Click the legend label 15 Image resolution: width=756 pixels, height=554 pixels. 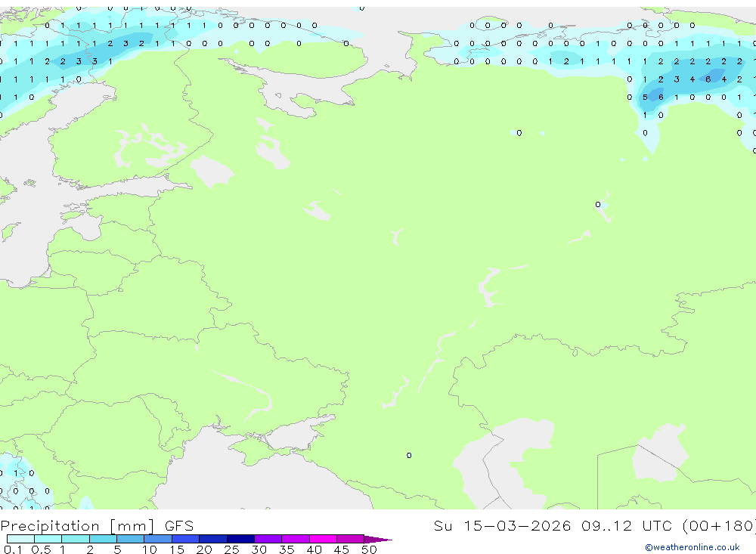coord(177,549)
